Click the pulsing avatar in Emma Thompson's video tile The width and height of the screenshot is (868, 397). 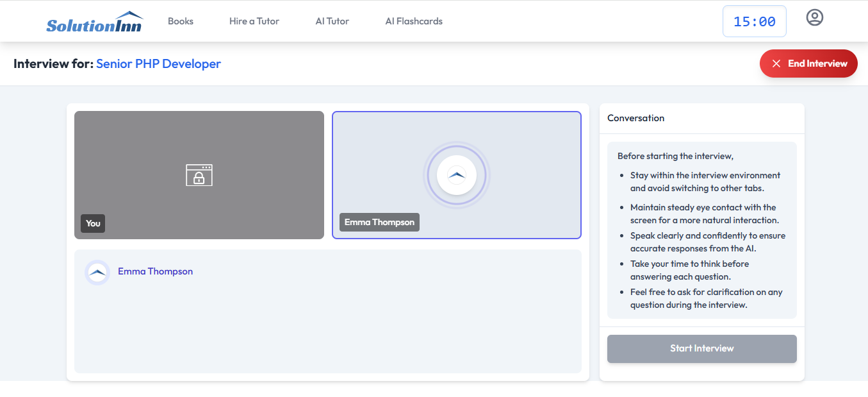457,175
